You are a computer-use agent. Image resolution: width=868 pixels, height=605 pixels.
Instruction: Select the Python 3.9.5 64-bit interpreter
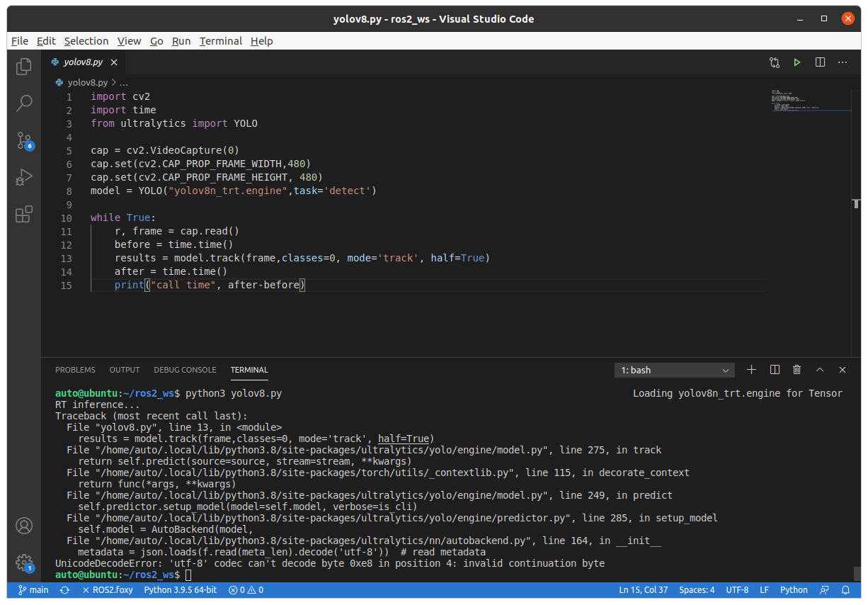pyautogui.click(x=180, y=589)
